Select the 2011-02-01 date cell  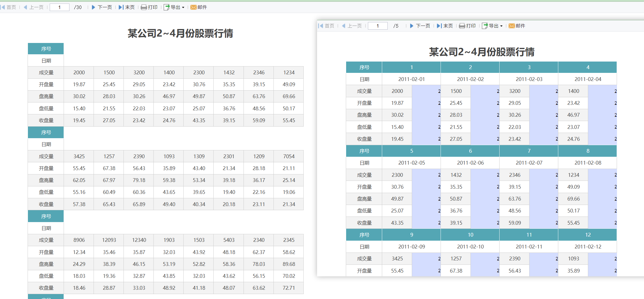(411, 79)
